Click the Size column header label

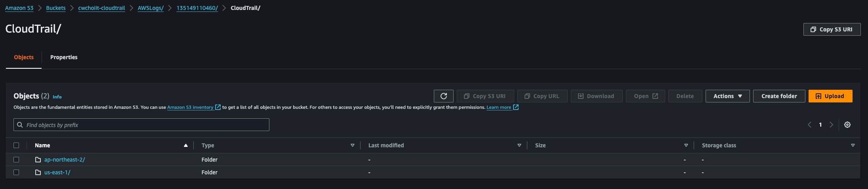point(540,145)
